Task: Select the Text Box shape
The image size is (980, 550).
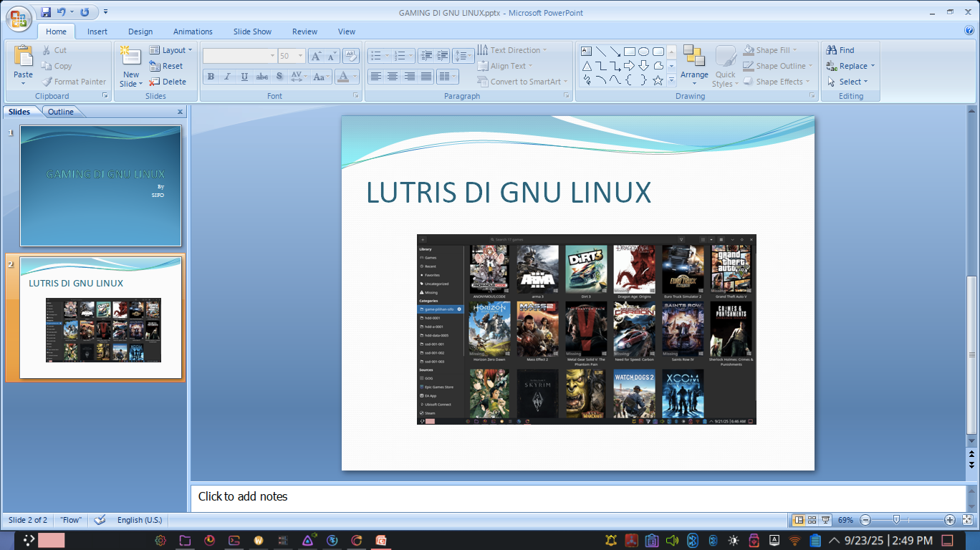Action: coord(586,52)
